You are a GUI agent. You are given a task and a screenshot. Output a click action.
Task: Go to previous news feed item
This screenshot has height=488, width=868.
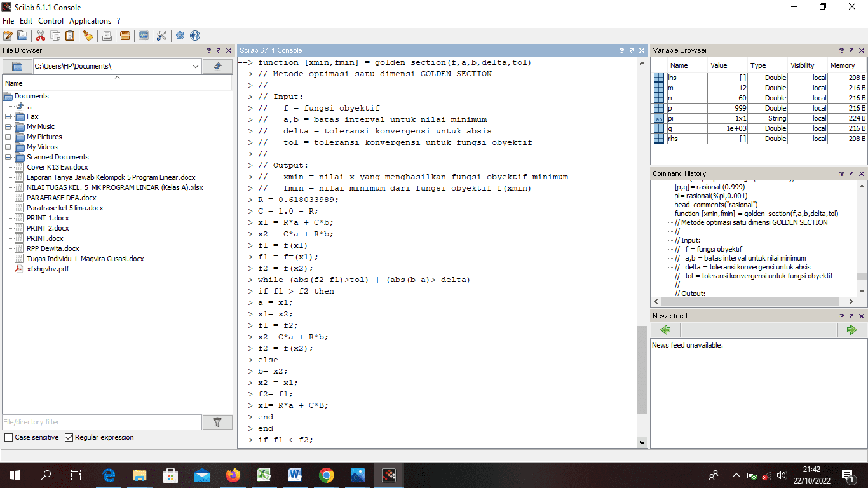point(666,330)
